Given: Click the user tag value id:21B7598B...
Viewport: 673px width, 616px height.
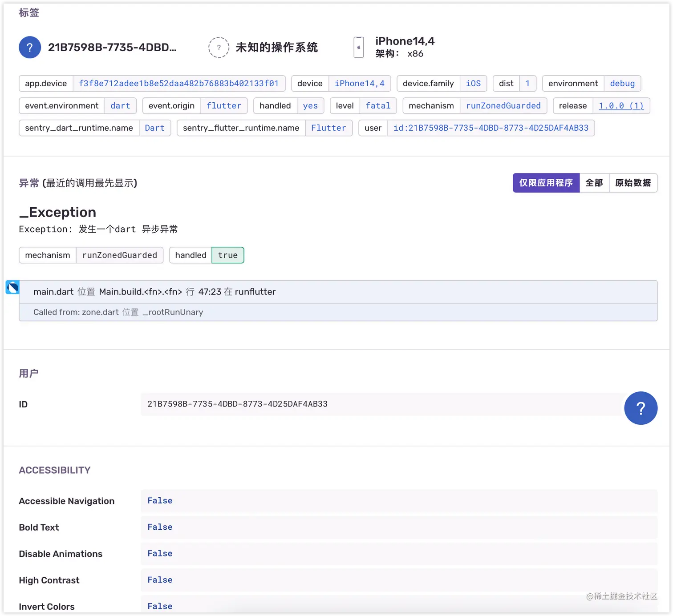Looking at the screenshot, I should (x=491, y=128).
